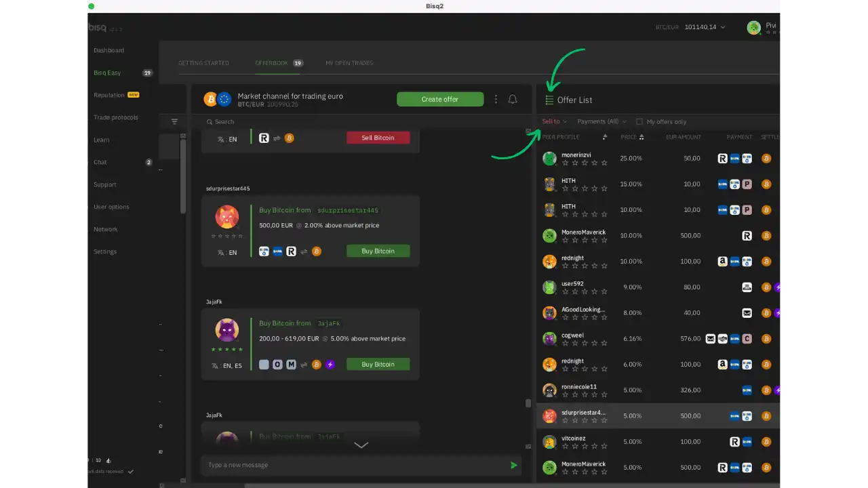
Task: Open the Sell to dropdown
Action: [554, 122]
